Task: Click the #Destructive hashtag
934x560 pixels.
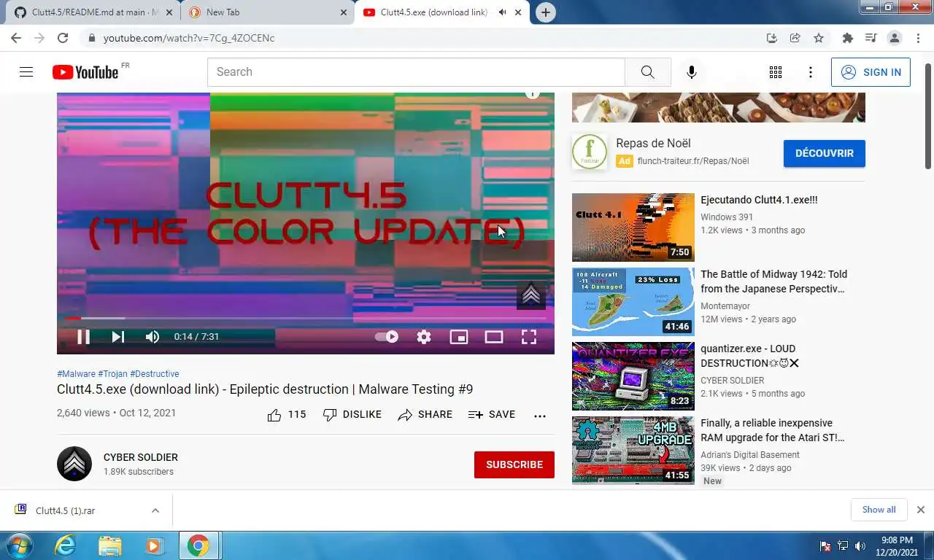Action: point(155,374)
